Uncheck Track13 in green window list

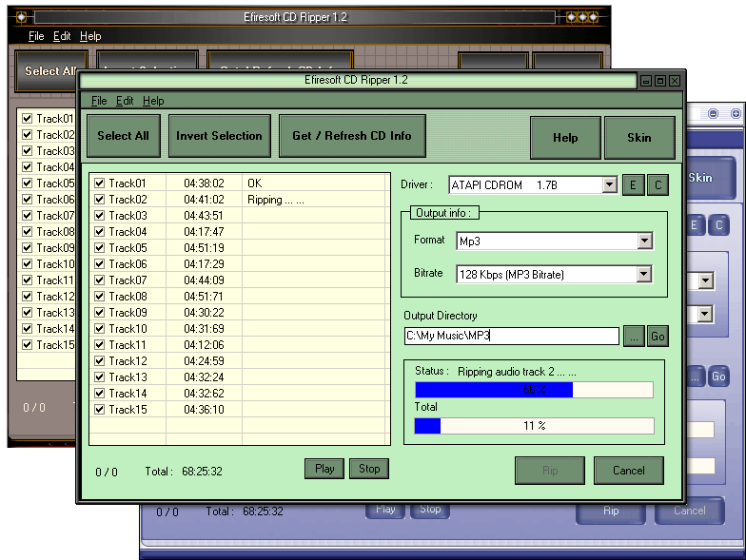tap(99, 377)
